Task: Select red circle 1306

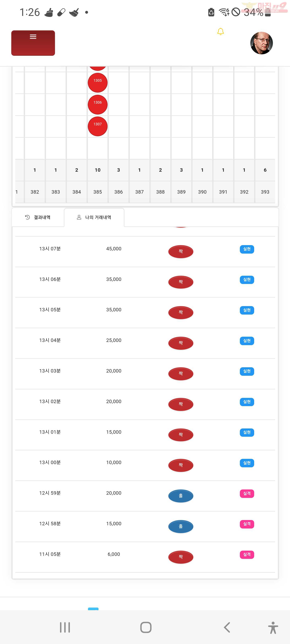Action: [x=98, y=104]
